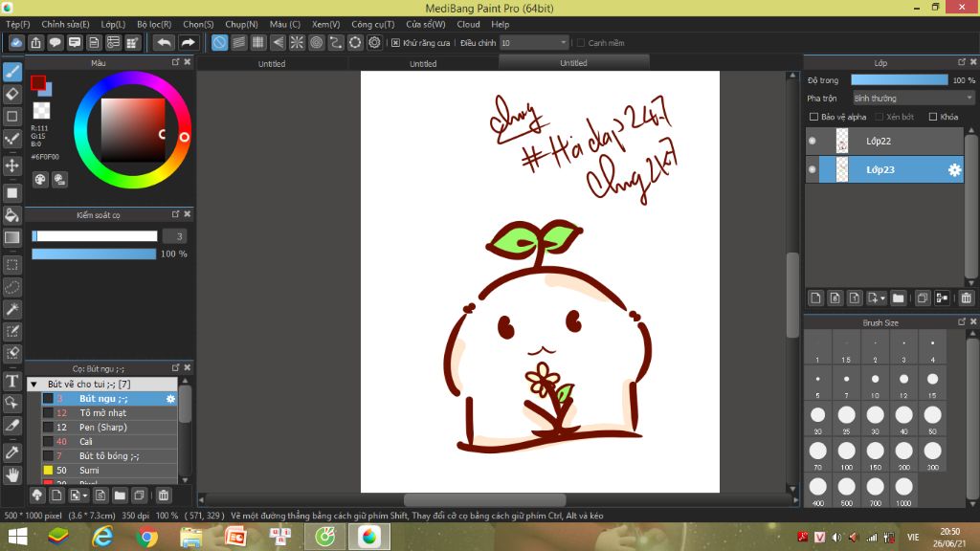Open Chỉnh sửa(E) menu
The image size is (980, 551).
pyautogui.click(x=65, y=24)
